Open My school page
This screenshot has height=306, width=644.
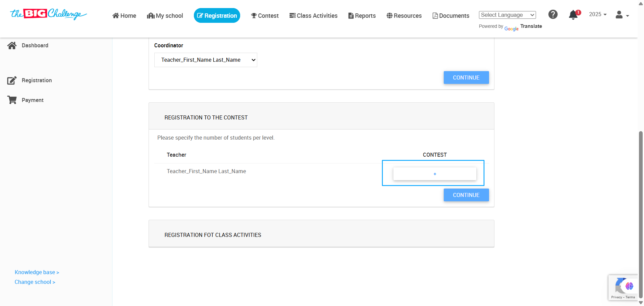pos(165,15)
